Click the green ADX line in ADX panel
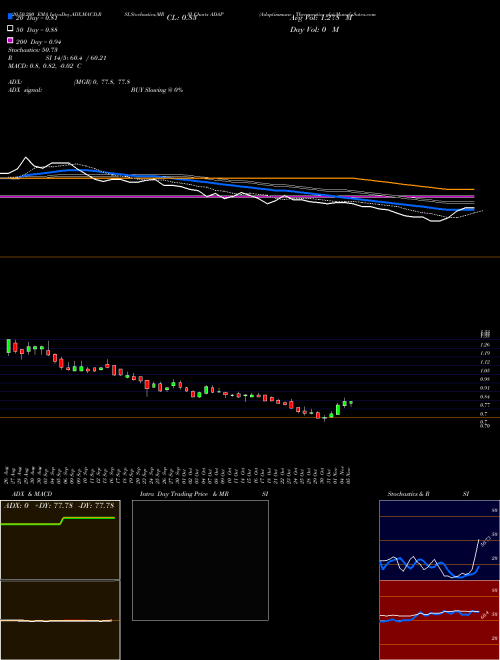The height and width of the screenshot is (660, 500). pos(58,521)
